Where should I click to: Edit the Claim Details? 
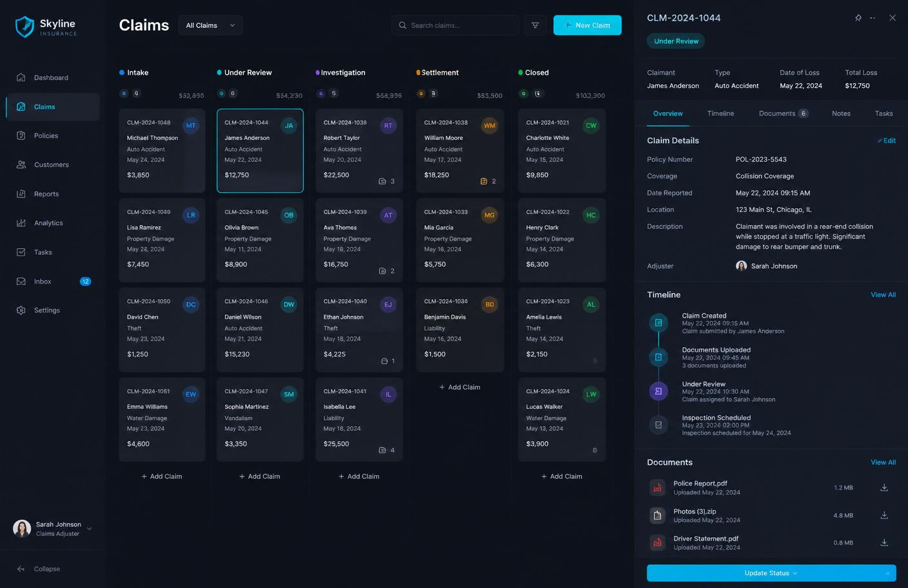(x=887, y=141)
